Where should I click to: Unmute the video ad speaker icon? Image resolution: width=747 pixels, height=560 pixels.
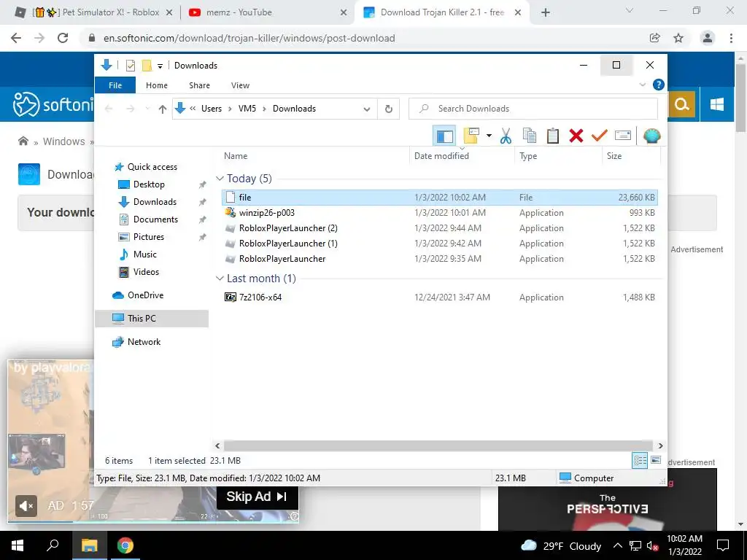(26, 505)
